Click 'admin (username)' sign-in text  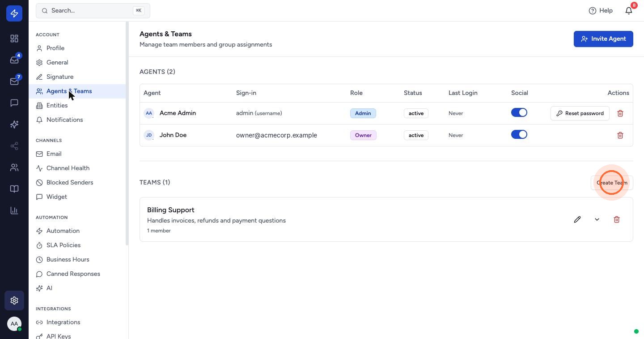point(259,113)
